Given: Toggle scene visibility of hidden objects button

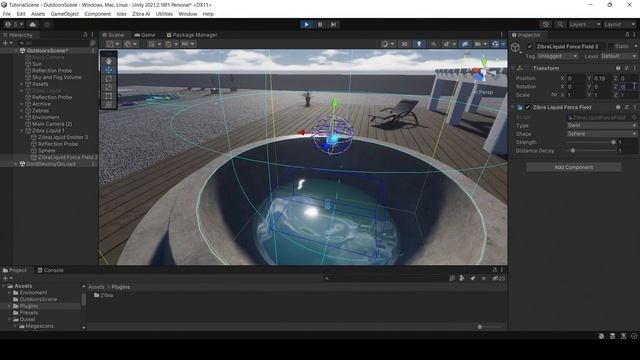Looking at the screenshot, I should (465, 44).
